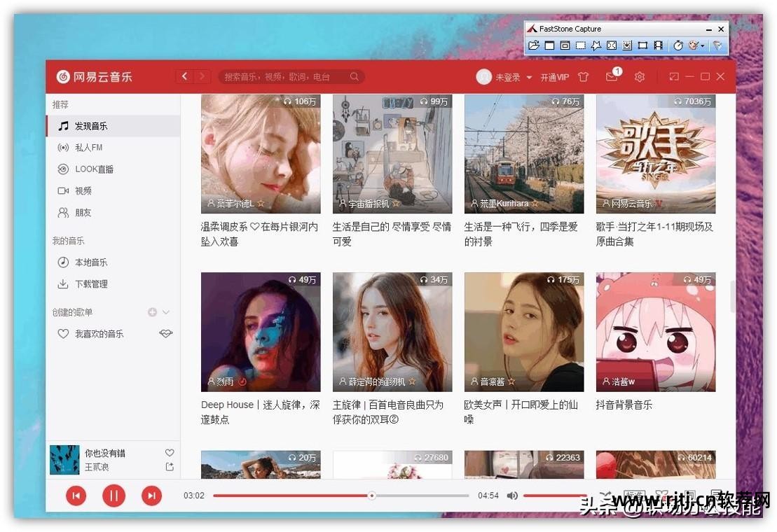This screenshot has width=777, height=532.
Task: Select FastStone capture rectangular region tool
Action: pyautogui.click(x=580, y=45)
